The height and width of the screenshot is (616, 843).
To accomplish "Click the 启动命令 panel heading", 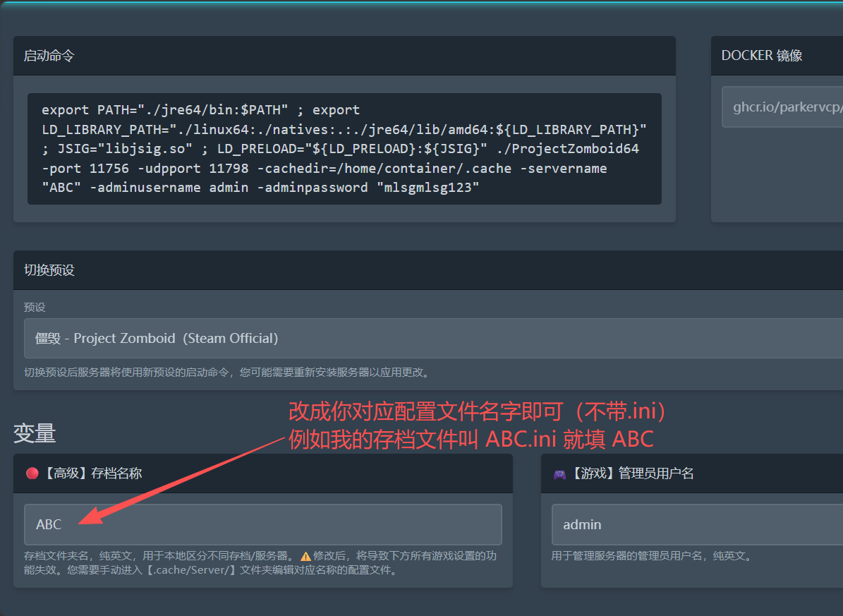I will click(49, 56).
